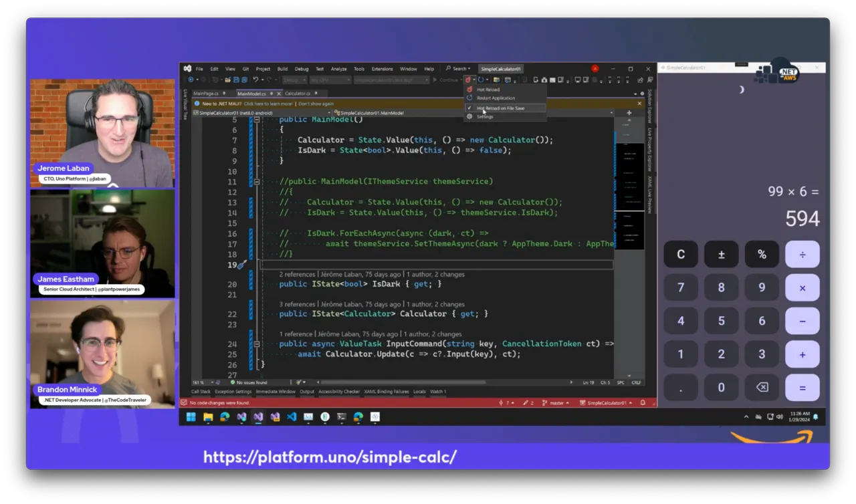The image size is (856, 504).
Task: Open the Live Visual Tree side tab
Action: (185, 104)
